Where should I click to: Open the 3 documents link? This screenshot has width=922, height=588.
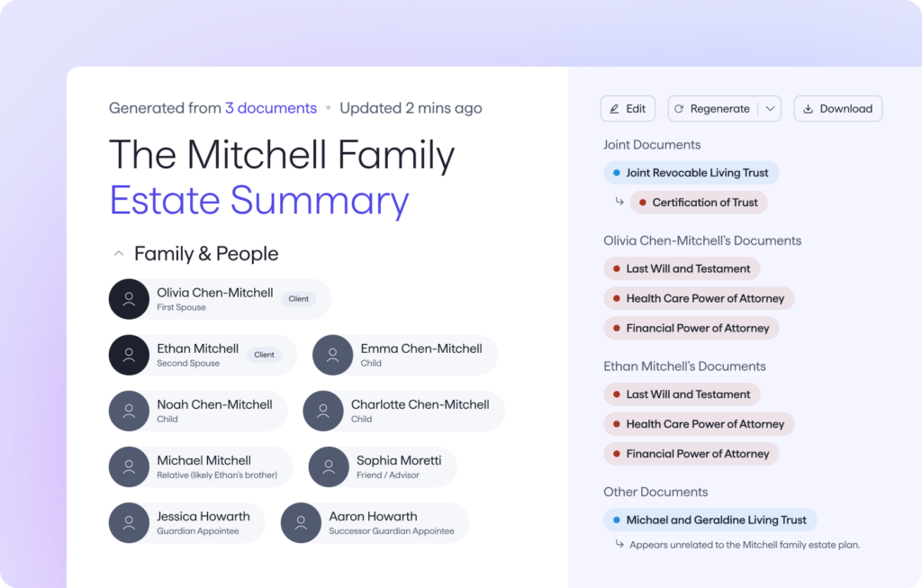271,108
